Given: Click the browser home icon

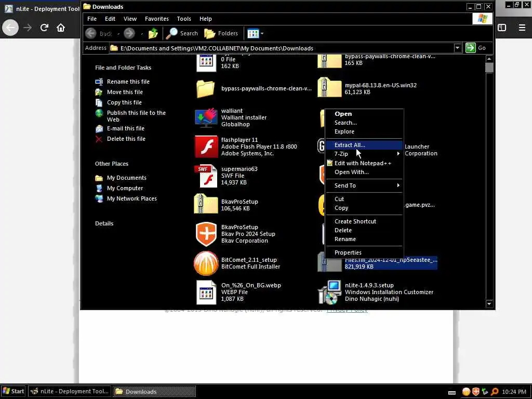Looking at the screenshot, I should click(61, 28).
